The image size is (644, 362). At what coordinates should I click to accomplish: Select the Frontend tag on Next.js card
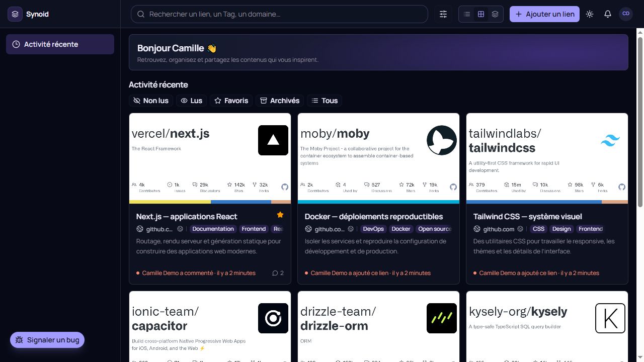(254, 229)
